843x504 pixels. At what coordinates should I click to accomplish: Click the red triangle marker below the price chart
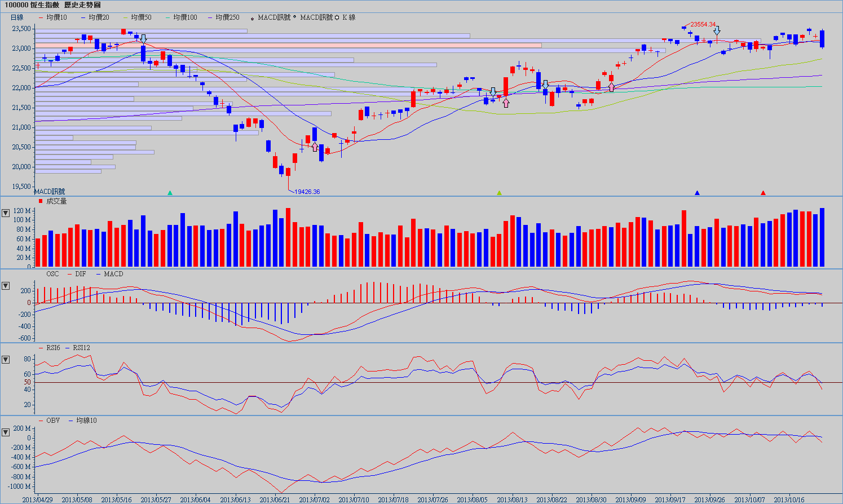[763, 193]
